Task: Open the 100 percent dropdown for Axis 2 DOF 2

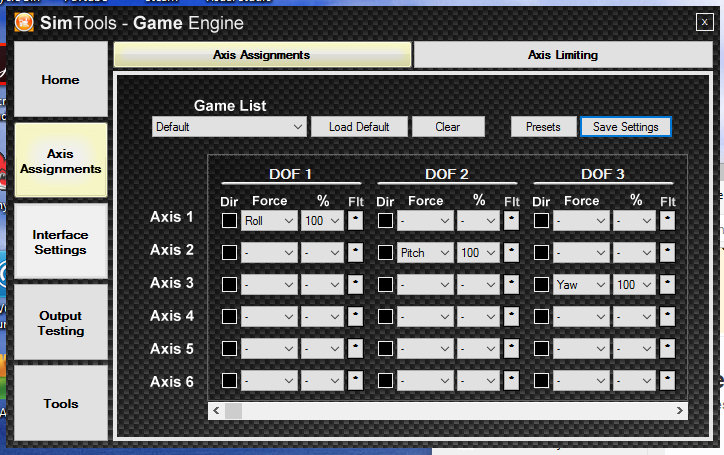Action: click(478, 253)
